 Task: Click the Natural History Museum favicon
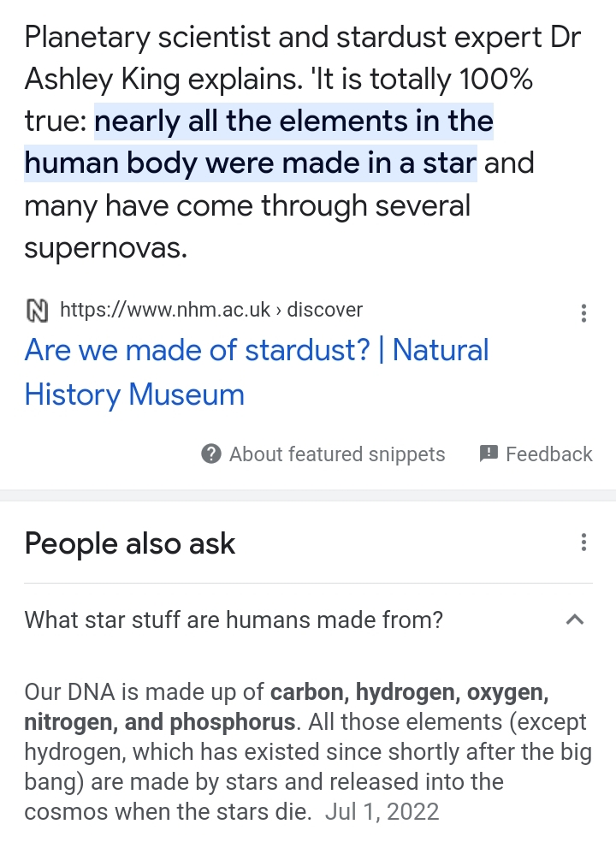pyautogui.click(x=37, y=311)
